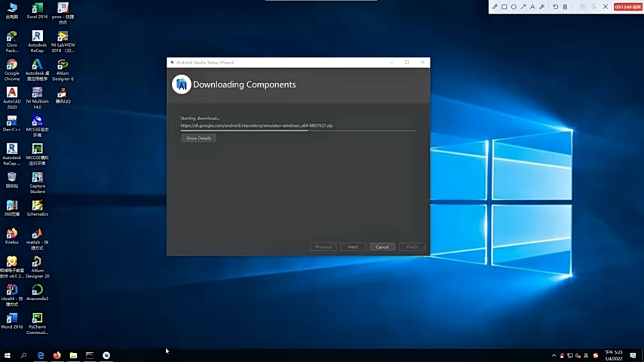Click the Android Studio taskbar icon

click(x=106, y=355)
